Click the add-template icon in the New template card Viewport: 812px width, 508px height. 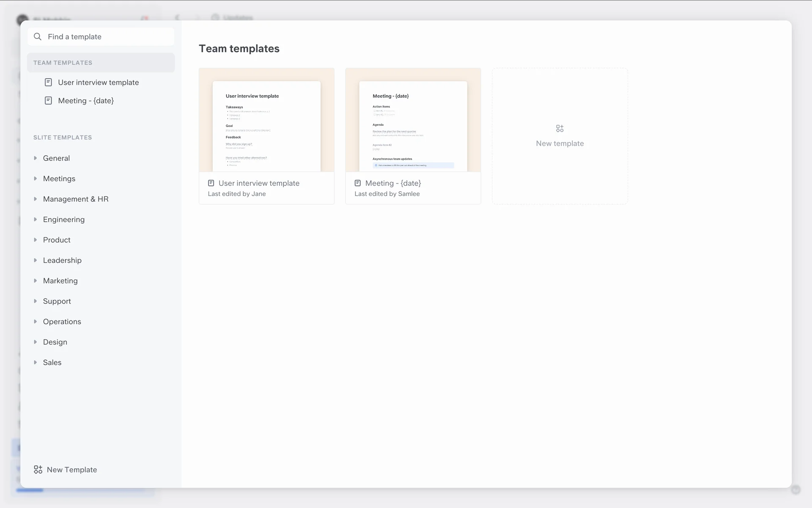click(x=560, y=128)
